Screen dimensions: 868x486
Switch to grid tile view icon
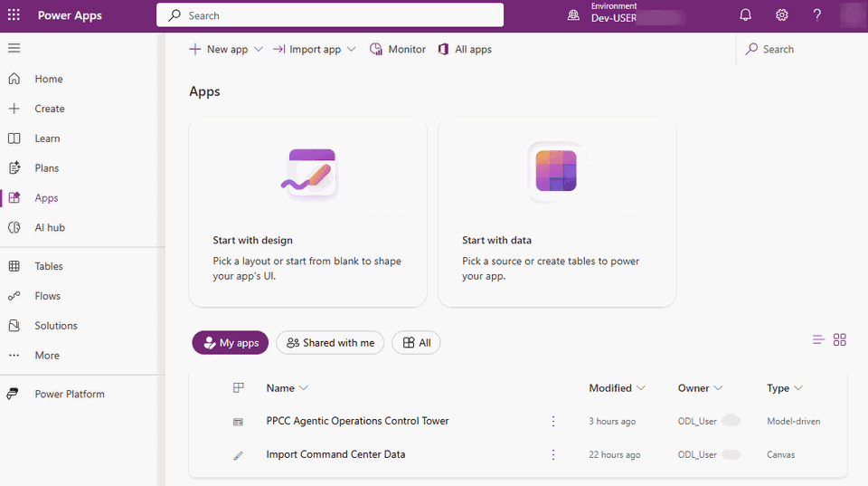click(x=840, y=339)
